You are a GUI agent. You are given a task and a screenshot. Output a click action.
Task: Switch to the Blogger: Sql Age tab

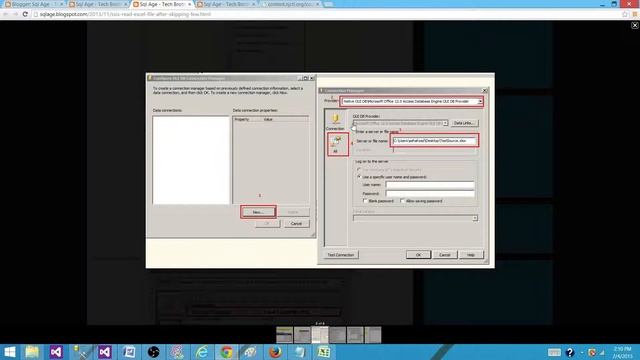click(33, 4)
